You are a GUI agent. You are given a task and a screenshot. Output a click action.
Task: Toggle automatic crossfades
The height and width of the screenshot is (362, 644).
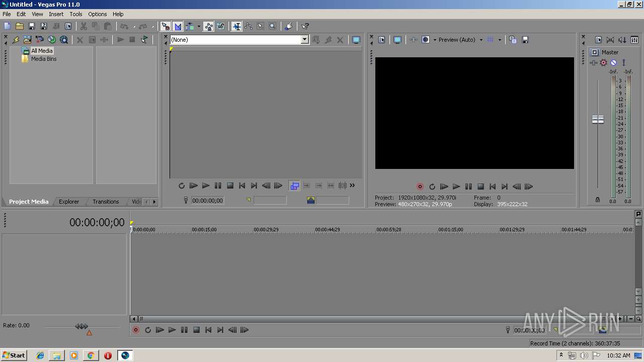coord(178,26)
